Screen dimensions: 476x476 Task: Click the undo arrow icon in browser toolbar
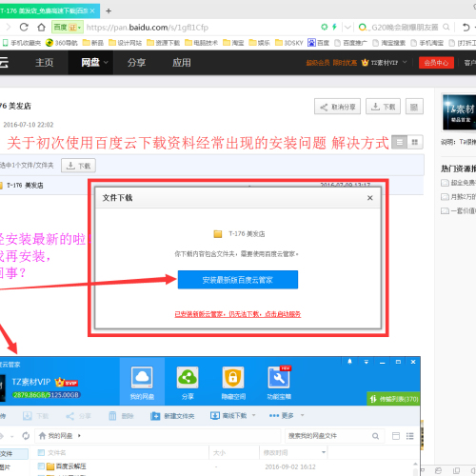click(466, 28)
